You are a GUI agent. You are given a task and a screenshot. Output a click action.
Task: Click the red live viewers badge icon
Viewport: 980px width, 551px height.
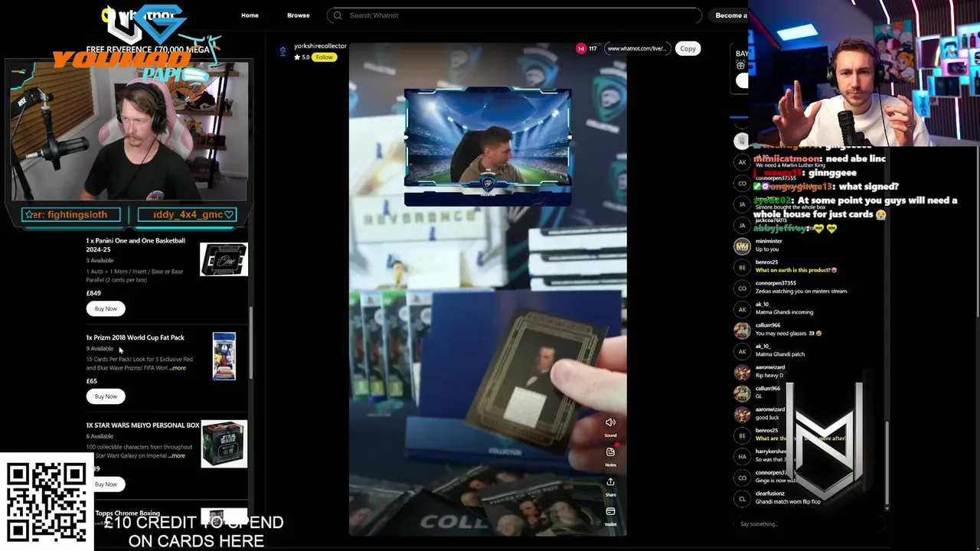581,48
